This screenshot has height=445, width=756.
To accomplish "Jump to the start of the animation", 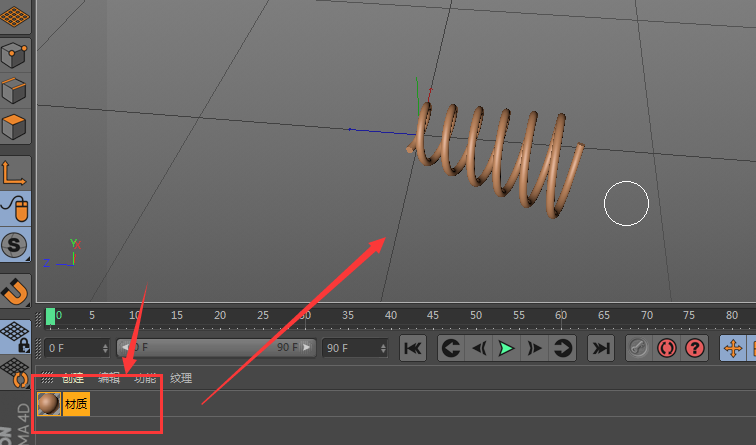I will (x=413, y=348).
